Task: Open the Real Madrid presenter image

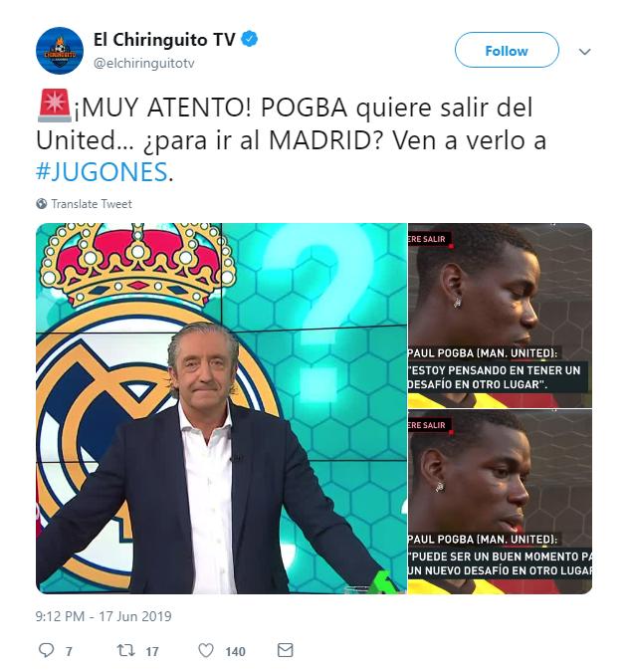Action: pyautogui.click(x=221, y=408)
